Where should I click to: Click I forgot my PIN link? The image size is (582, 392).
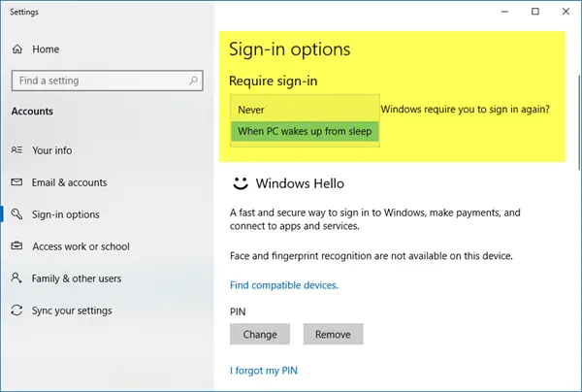(264, 371)
